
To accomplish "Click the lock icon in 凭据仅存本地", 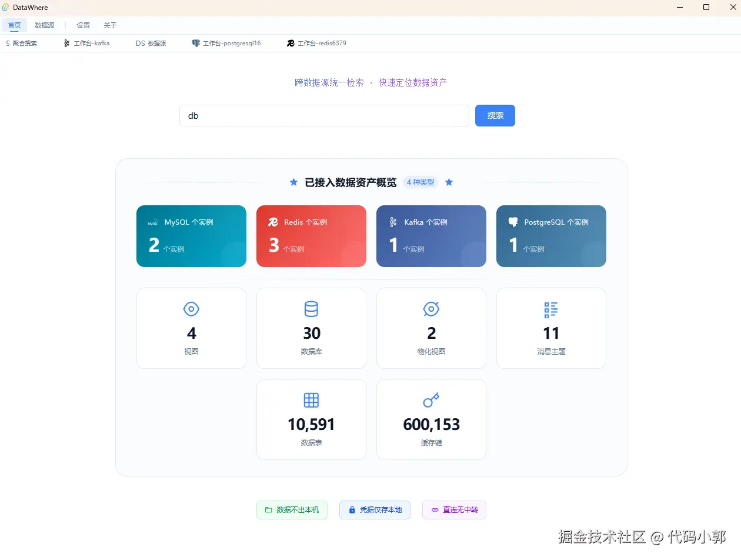I will point(352,510).
